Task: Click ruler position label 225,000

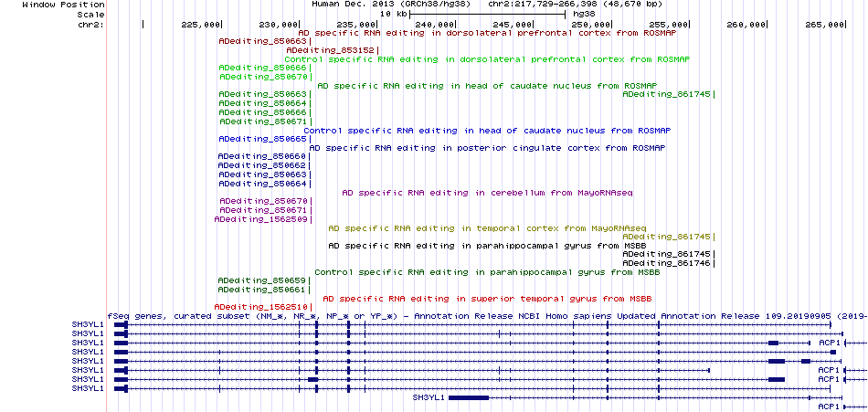Action: pyautogui.click(x=200, y=25)
